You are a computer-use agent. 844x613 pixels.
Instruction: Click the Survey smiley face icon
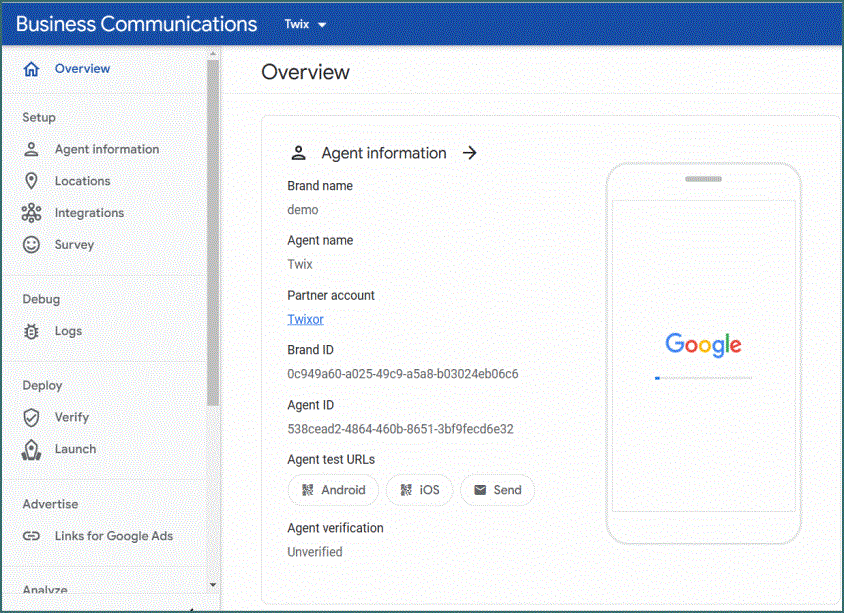tap(31, 245)
